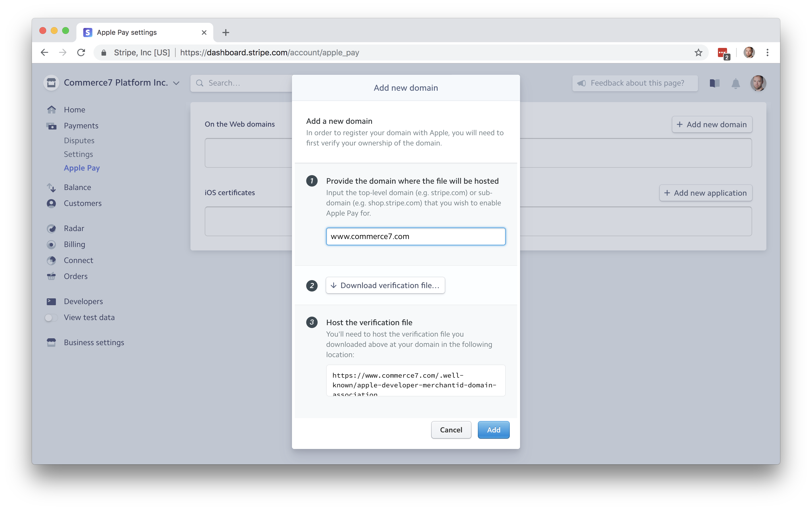Open Developers in sidebar
Screen dimensions: 812x510
coord(83,301)
